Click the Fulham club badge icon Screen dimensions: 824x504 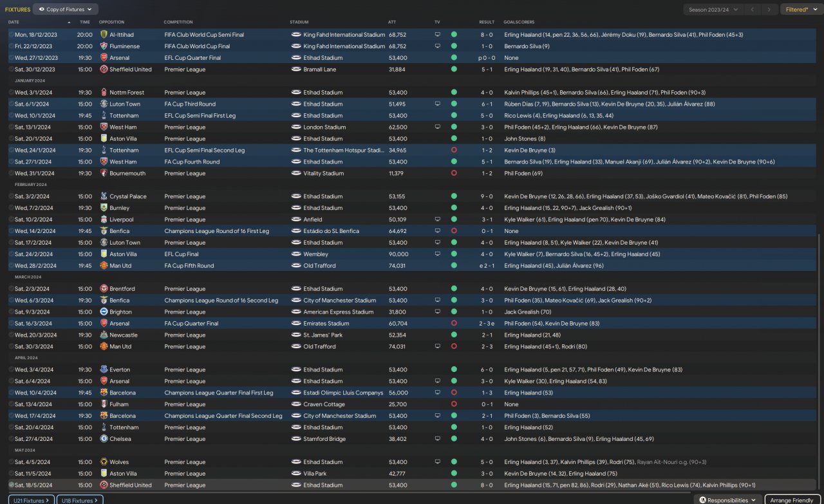[104, 405]
